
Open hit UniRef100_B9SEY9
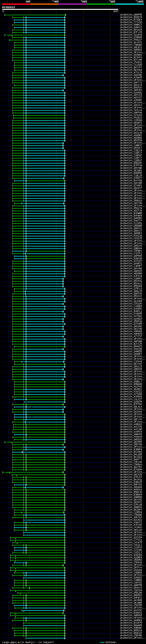click(131, 17)
